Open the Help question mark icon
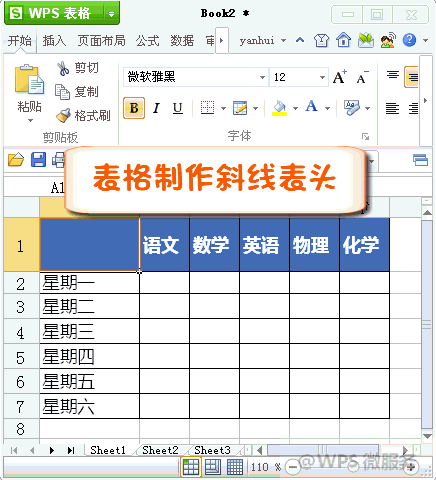 click(x=409, y=40)
